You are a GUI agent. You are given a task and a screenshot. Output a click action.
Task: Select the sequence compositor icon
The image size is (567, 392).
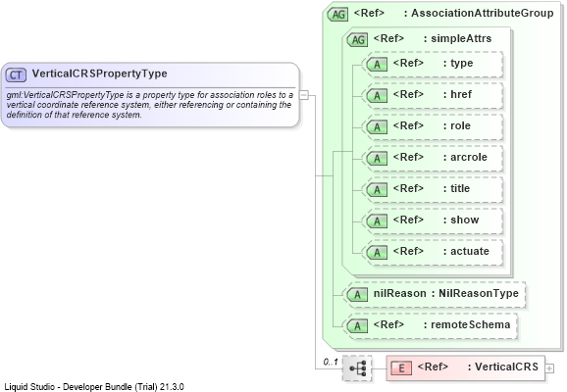[x=357, y=368]
